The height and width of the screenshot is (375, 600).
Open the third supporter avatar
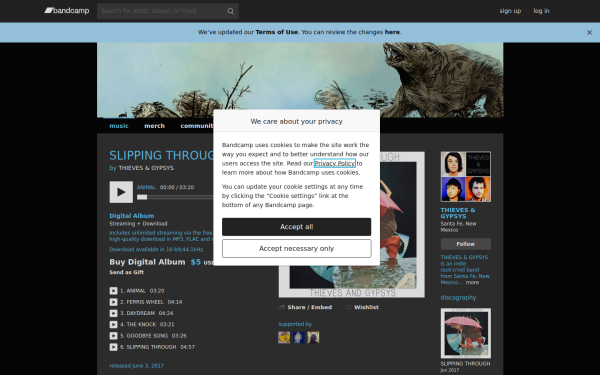pyautogui.click(x=313, y=337)
